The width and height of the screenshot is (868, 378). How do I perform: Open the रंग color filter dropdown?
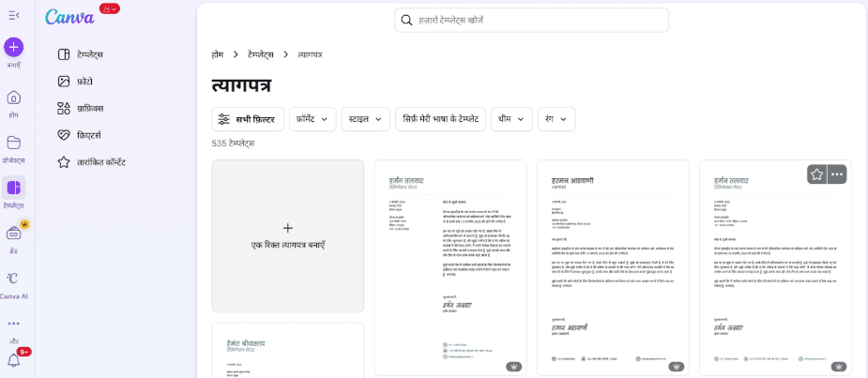click(556, 119)
